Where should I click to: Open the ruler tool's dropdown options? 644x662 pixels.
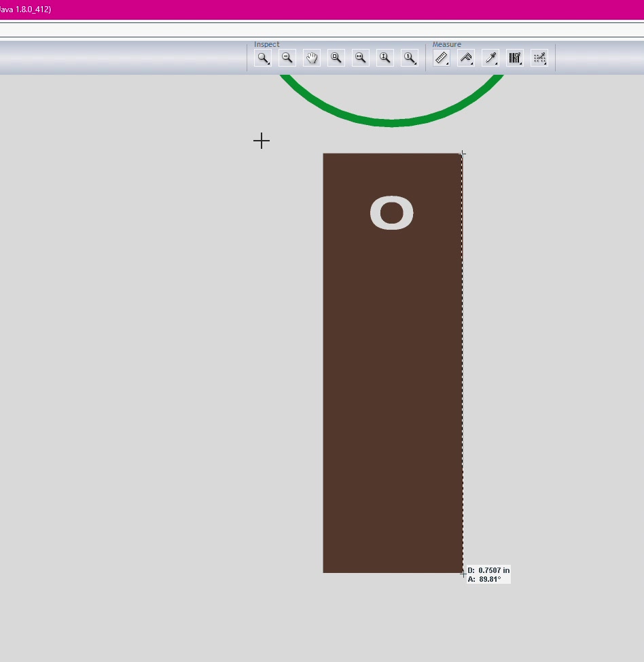(x=448, y=64)
